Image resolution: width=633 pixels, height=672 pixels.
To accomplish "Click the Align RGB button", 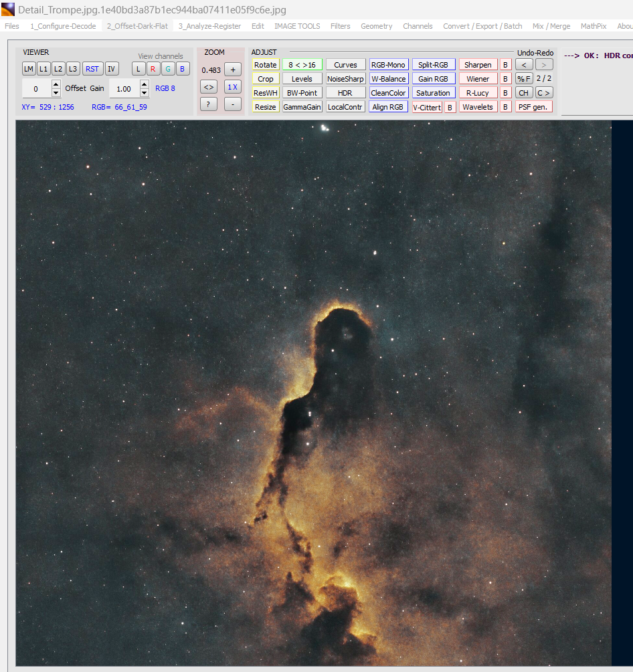I will (388, 107).
